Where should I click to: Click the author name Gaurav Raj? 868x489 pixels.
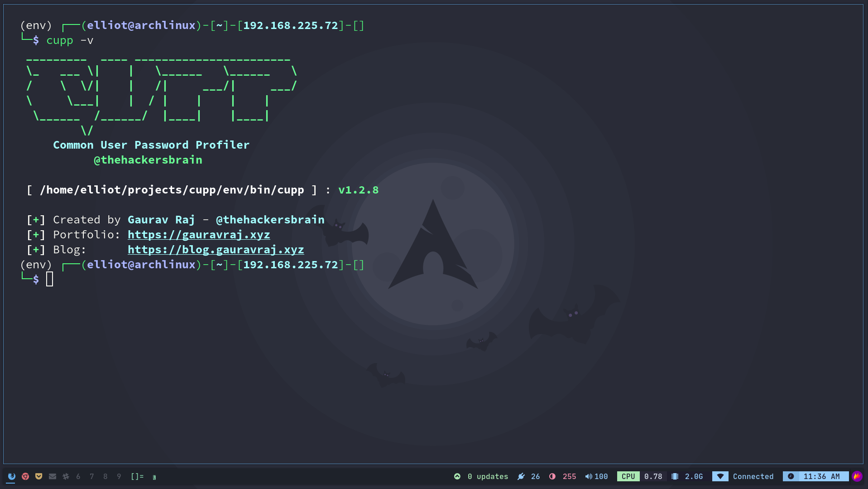(x=161, y=220)
